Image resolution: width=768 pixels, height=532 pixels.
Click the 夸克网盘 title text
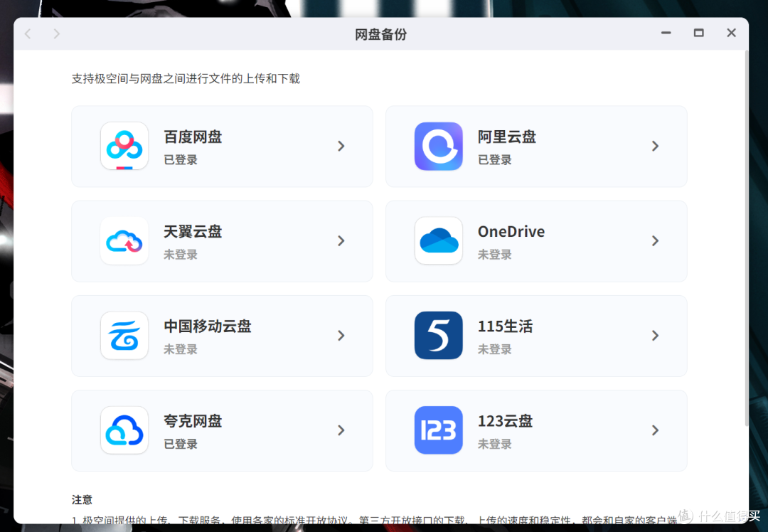click(193, 421)
